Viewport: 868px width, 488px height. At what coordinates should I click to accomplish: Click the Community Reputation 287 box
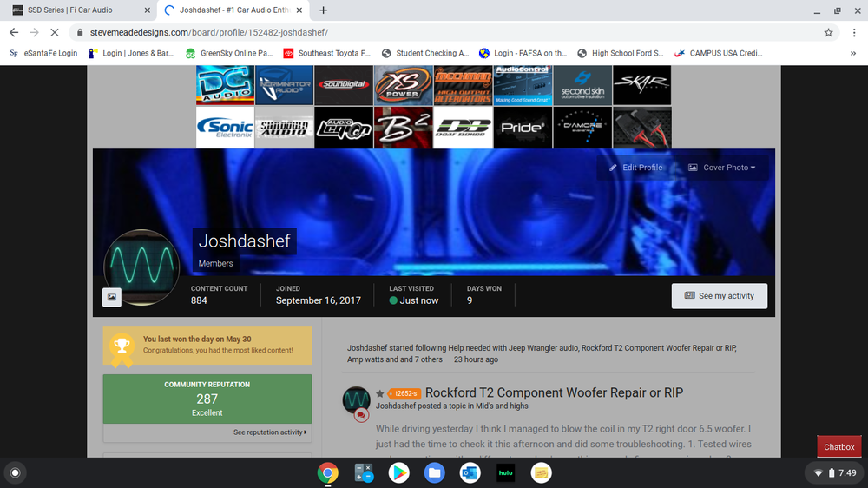pyautogui.click(x=207, y=399)
